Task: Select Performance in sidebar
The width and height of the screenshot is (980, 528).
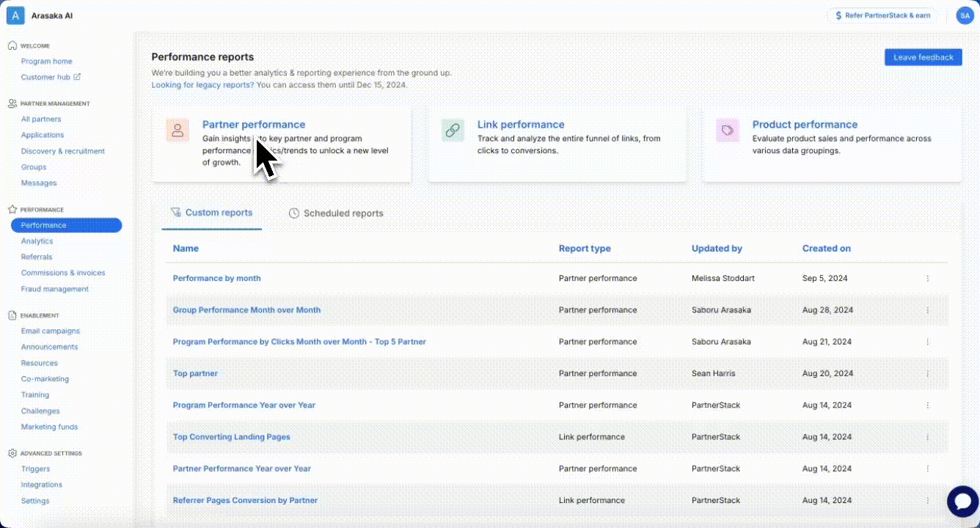Action: tap(66, 225)
